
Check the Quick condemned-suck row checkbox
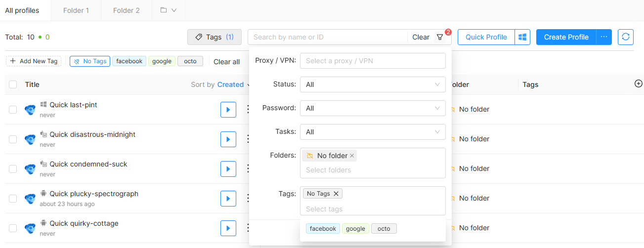[x=13, y=169]
